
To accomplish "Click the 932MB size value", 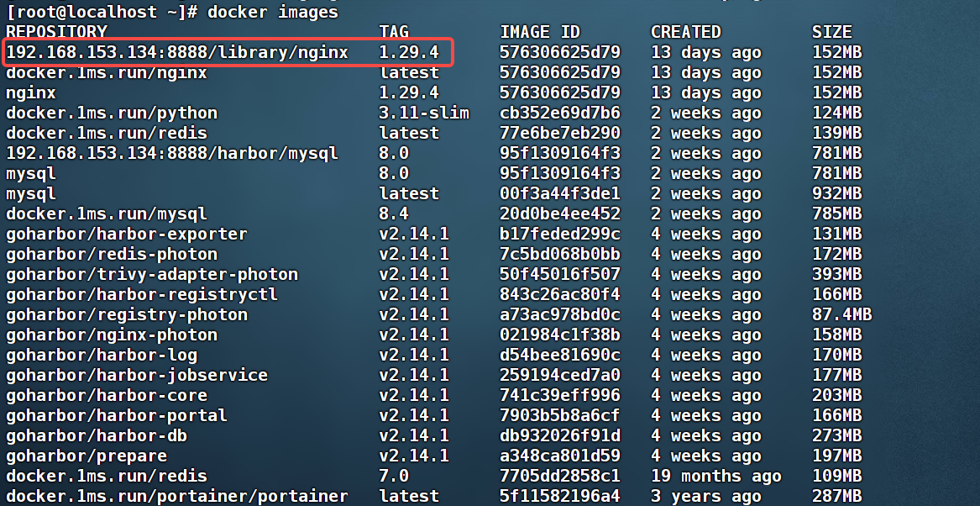I will click(837, 193).
